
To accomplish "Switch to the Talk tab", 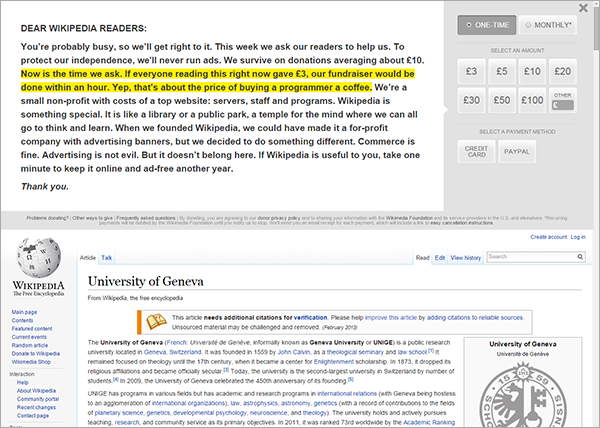I will 106,258.
